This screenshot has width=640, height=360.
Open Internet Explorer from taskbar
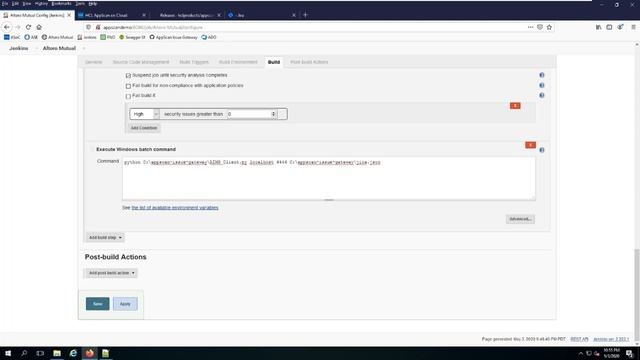pyautogui.click(x=73, y=353)
